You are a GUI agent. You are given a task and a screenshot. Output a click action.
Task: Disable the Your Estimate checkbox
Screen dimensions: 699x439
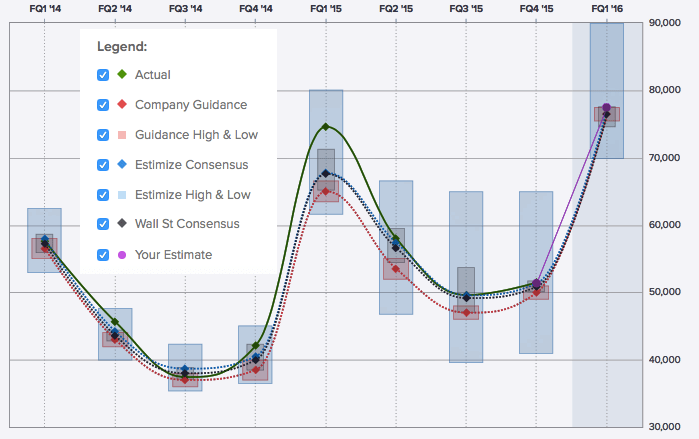tap(103, 255)
